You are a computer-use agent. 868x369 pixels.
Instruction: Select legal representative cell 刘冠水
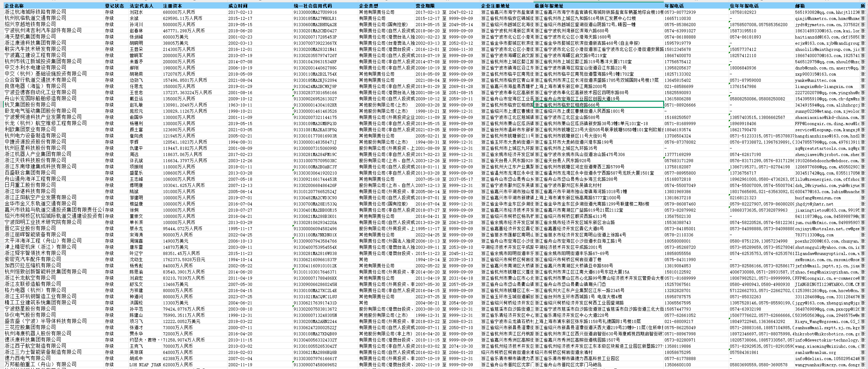(x=136, y=12)
